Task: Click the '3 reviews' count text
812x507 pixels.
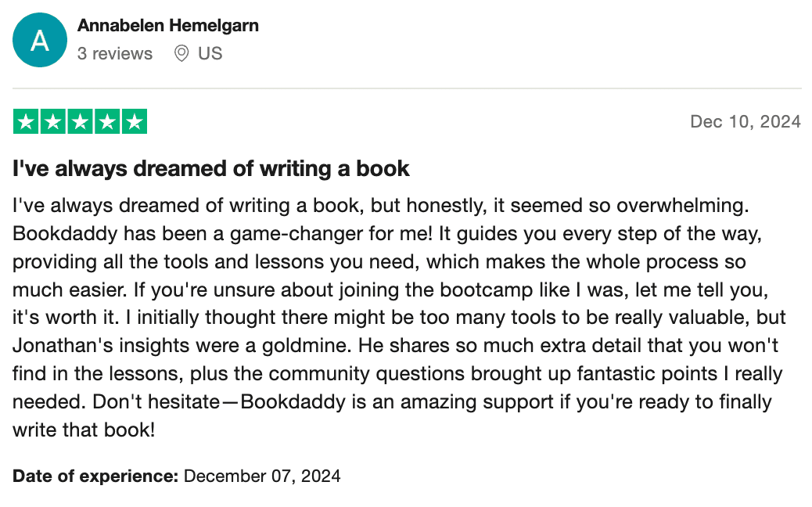Action: coord(115,54)
